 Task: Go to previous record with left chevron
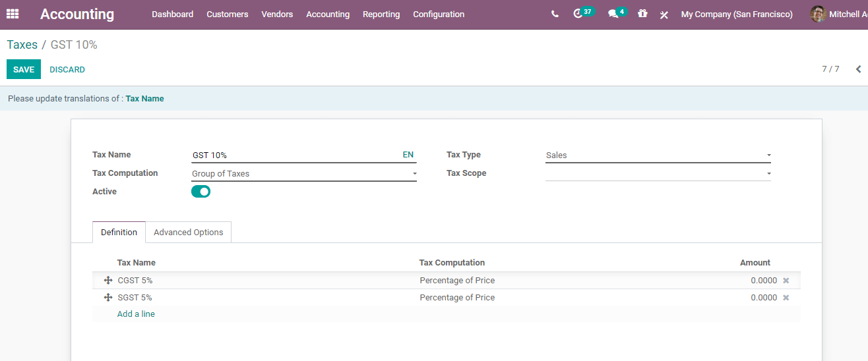point(858,69)
